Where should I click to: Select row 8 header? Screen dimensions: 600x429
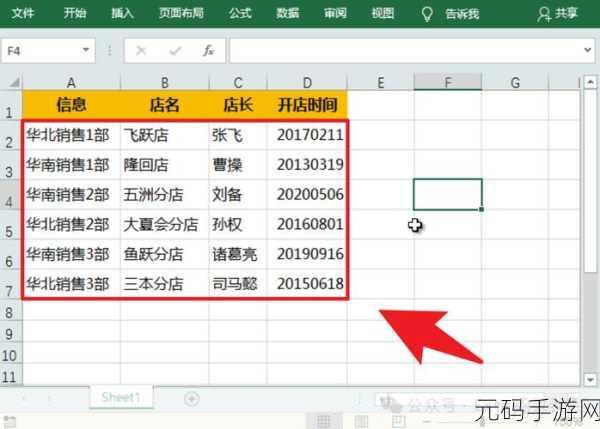pos(11,310)
